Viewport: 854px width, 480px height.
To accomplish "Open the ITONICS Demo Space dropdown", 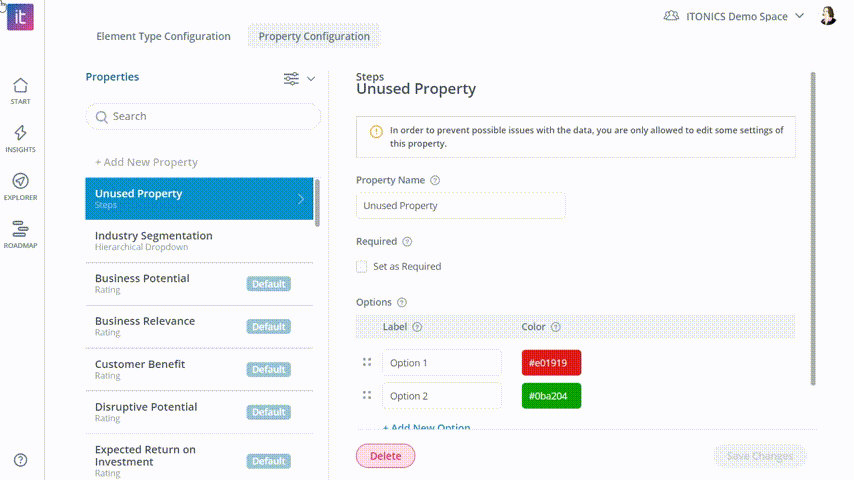I will tap(734, 16).
